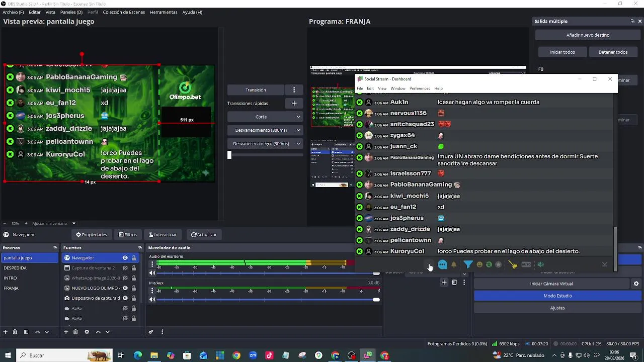This screenshot has width=644, height=362.
Task: Click the blue chat bubble icon in Social Stream
Action: point(442,264)
